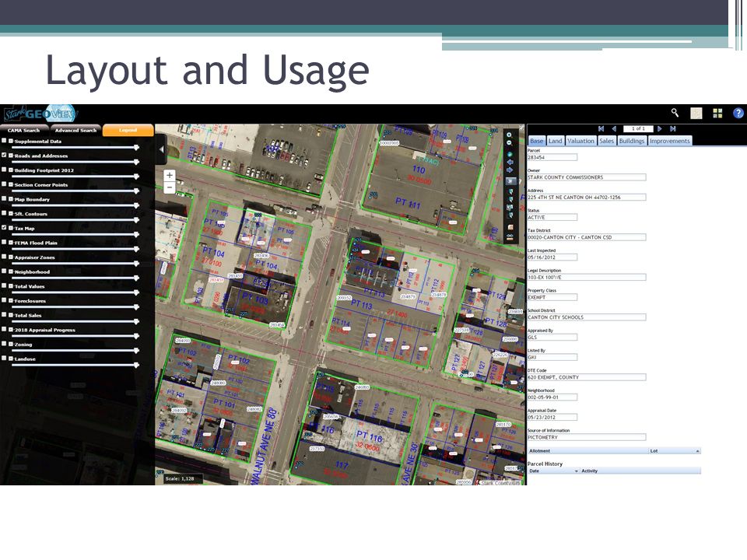Enable the 5ft. Contours layer checkbox
The width and height of the screenshot is (747, 560).
point(5,213)
